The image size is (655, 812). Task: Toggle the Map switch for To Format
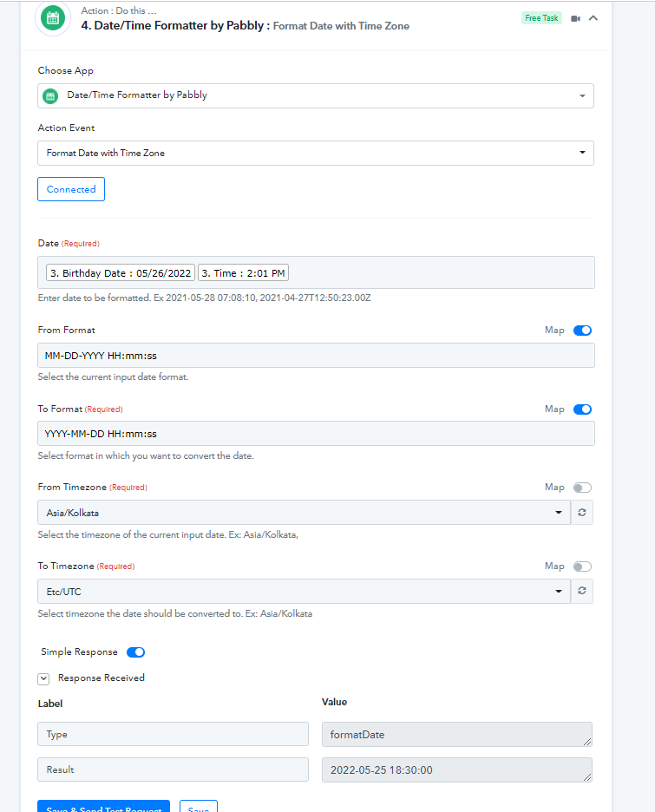(582, 409)
